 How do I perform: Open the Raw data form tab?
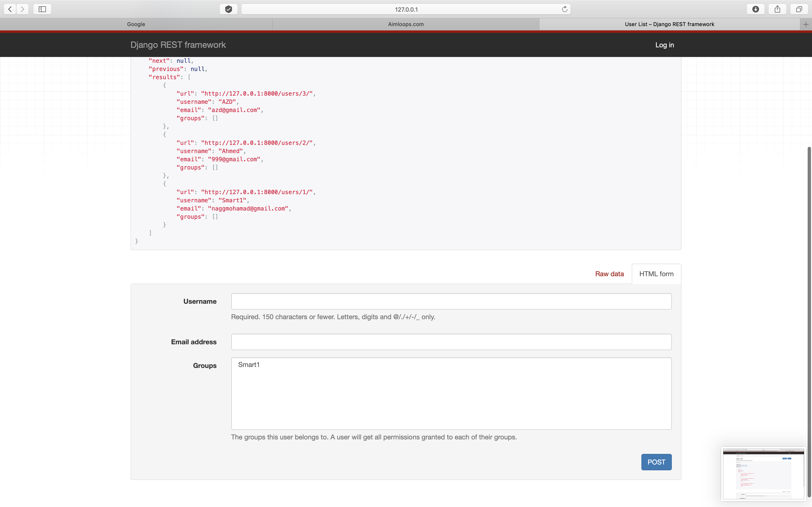tap(609, 274)
